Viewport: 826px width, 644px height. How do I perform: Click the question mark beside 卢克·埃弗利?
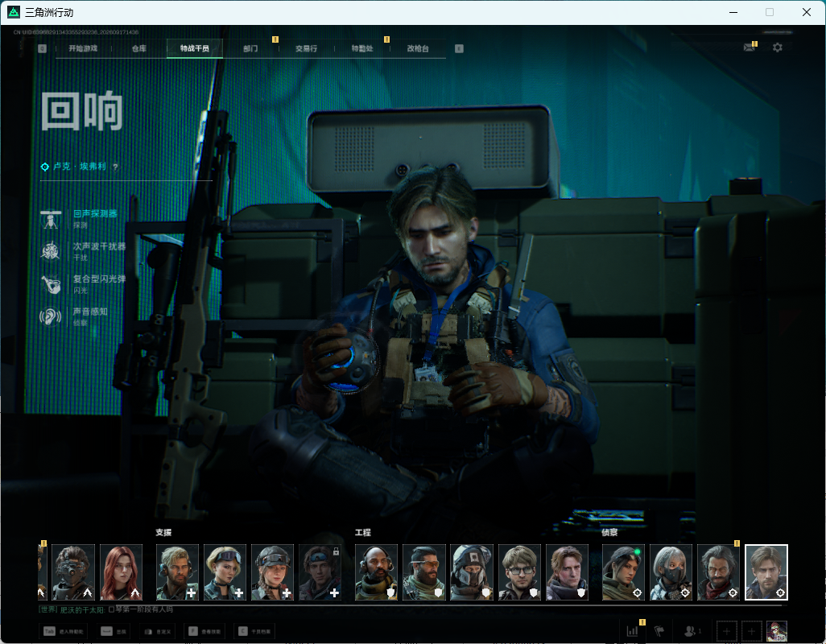pos(115,167)
